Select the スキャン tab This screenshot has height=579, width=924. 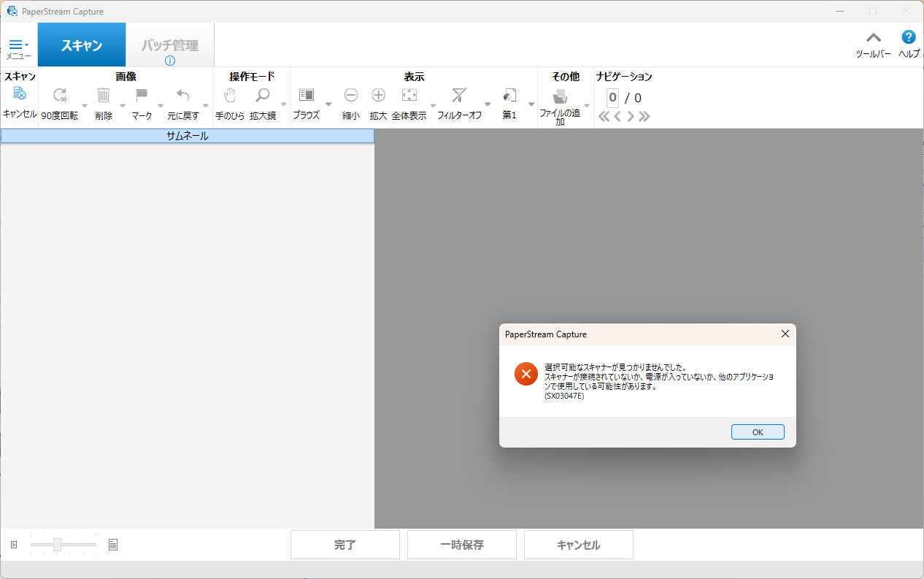pos(82,45)
